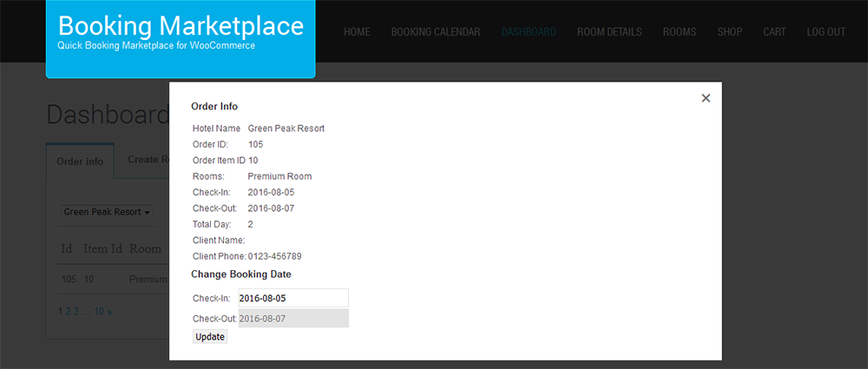
Task: Click the Client Name: label in modal
Action: (219, 241)
